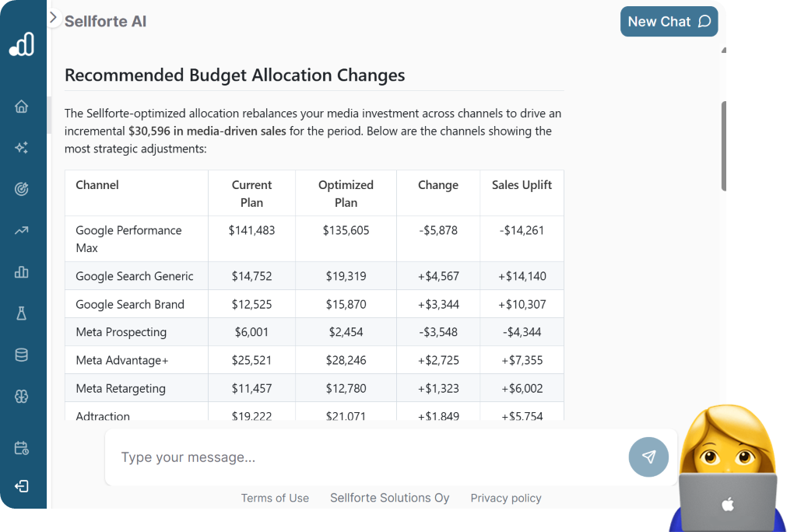The width and height of the screenshot is (794, 532).
Task: Send the message using the paper plane icon
Action: tap(648, 457)
